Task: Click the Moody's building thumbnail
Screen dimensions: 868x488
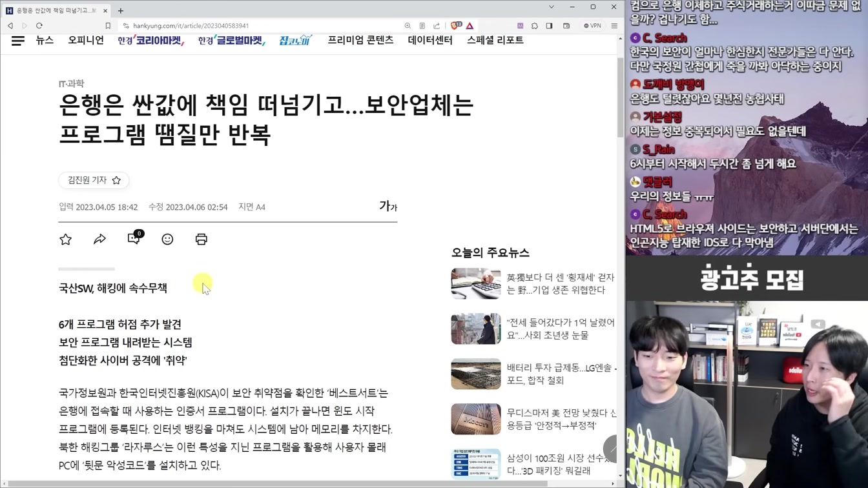Action: coord(476,419)
